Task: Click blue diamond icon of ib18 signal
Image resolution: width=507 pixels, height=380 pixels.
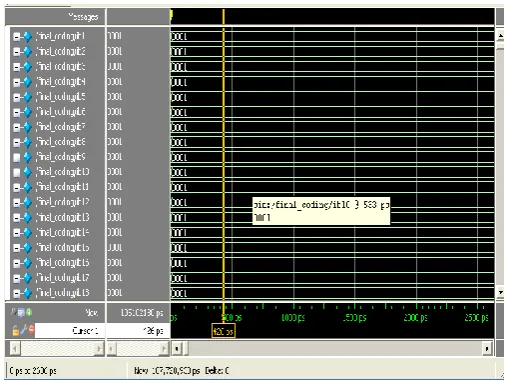Action: 28,293
